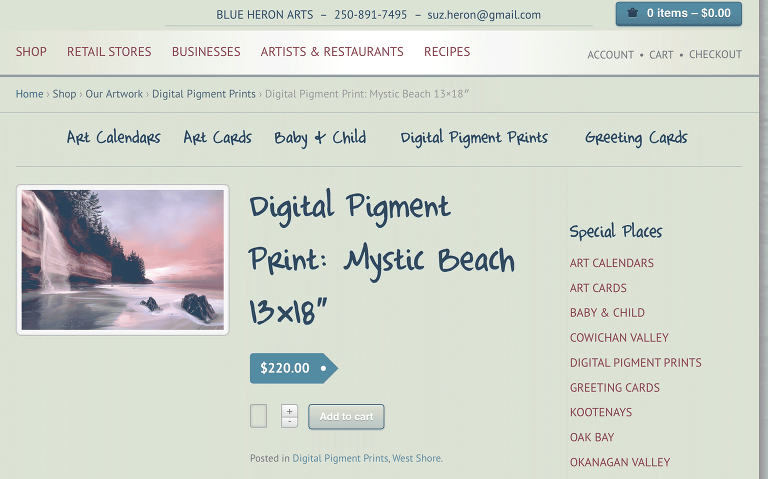
Task: Open the RECIPES menu item
Action: [x=447, y=51]
